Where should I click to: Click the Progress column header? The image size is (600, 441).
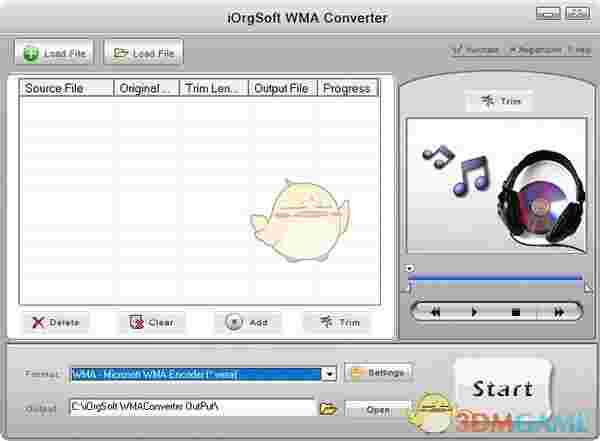click(x=347, y=88)
